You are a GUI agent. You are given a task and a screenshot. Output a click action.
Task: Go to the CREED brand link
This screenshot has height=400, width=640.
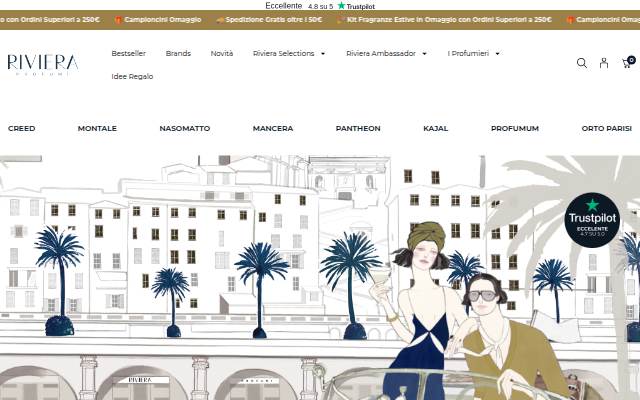22,128
